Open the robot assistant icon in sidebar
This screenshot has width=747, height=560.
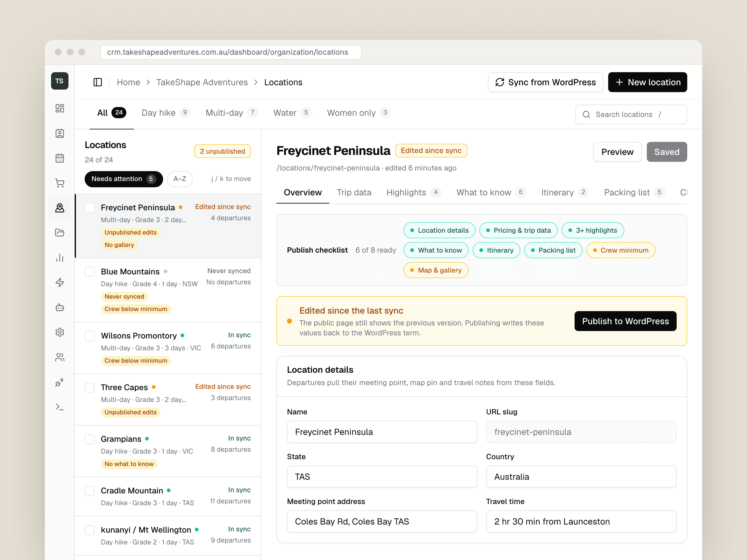60,307
